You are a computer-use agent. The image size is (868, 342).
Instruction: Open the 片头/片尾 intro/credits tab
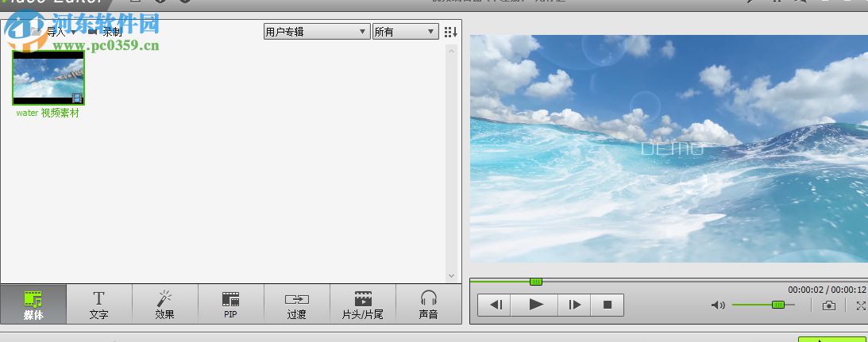[x=363, y=304]
